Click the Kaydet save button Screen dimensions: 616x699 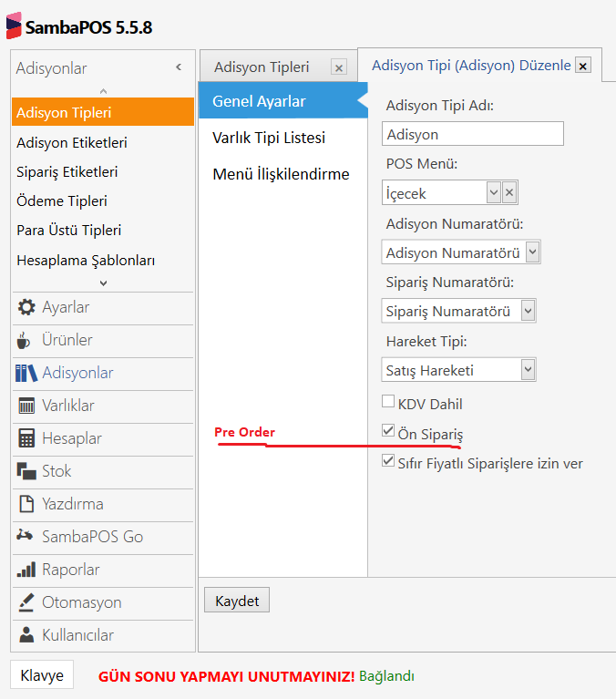click(237, 601)
